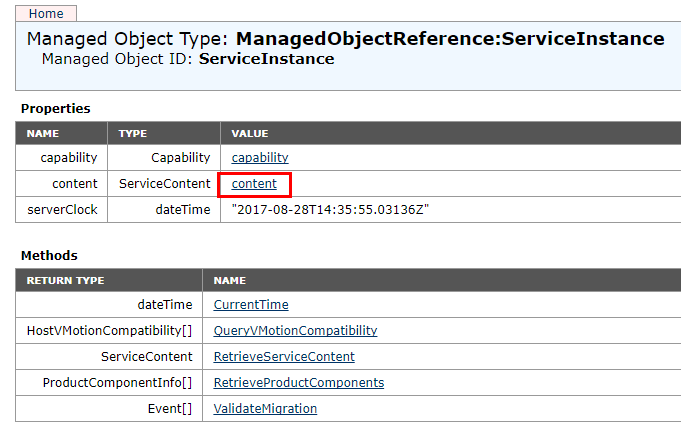Click the serverClock property name cell
681x431 pixels.
[x=69, y=210]
